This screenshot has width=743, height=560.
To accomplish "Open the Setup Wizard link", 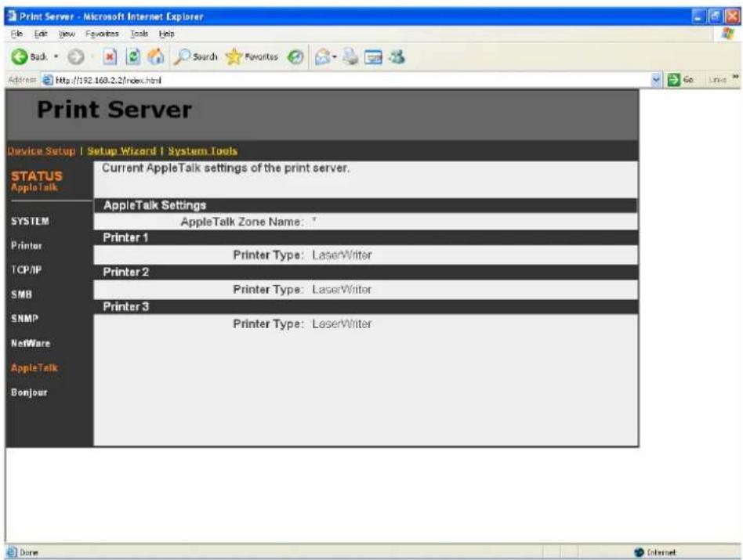I will (x=121, y=151).
